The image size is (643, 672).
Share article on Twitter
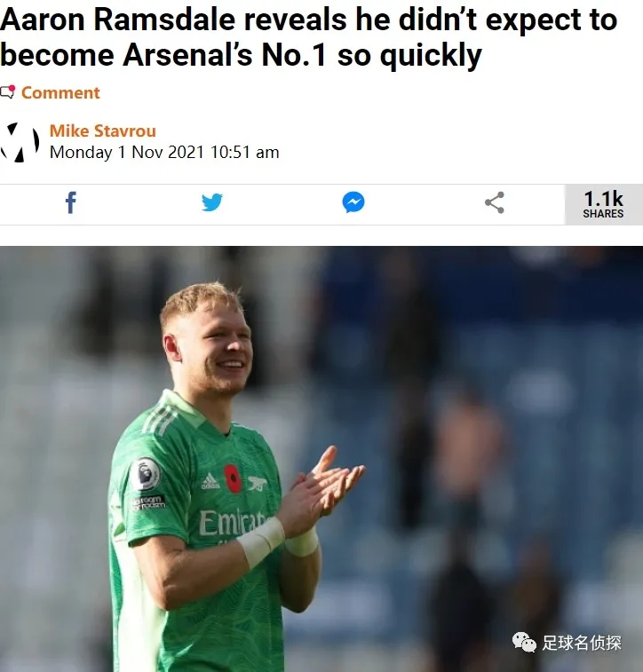(211, 202)
